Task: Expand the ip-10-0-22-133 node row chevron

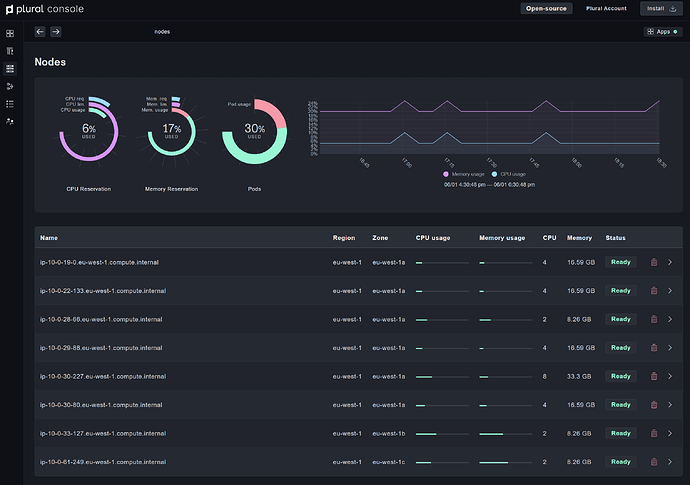Action: [670, 291]
